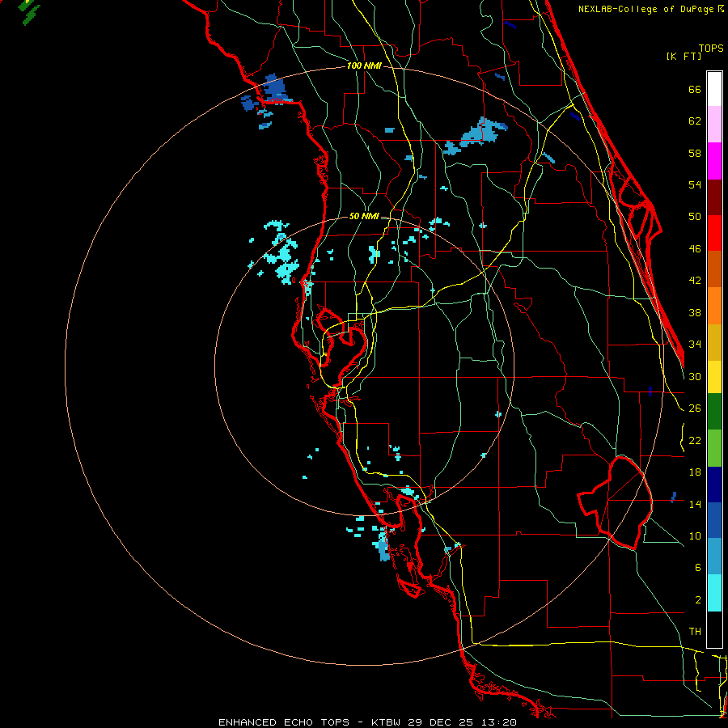
Task: Click the dark green legend swatch
Action: [x=714, y=412]
